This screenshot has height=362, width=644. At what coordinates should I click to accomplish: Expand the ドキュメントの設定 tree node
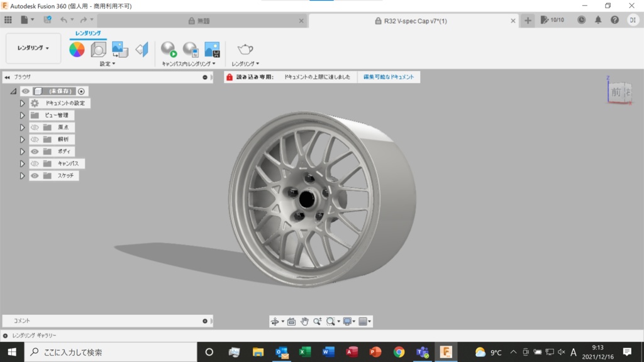tap(22, 103)
